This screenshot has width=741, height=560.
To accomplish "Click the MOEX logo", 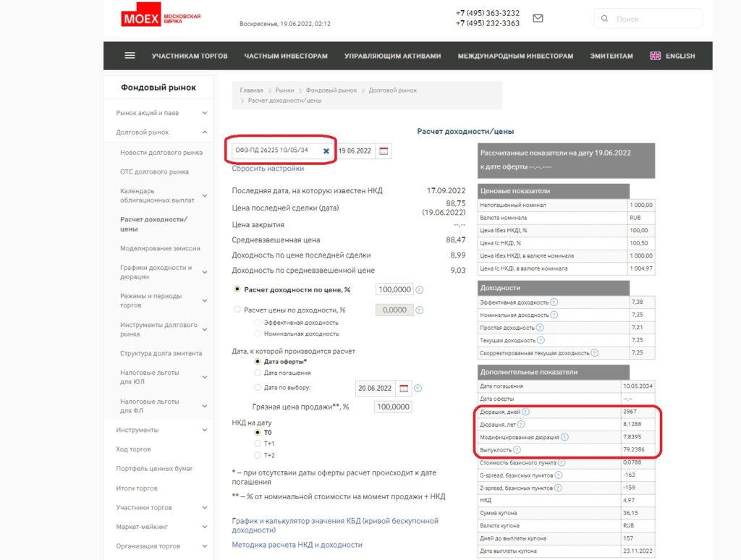I will [161, 17].
